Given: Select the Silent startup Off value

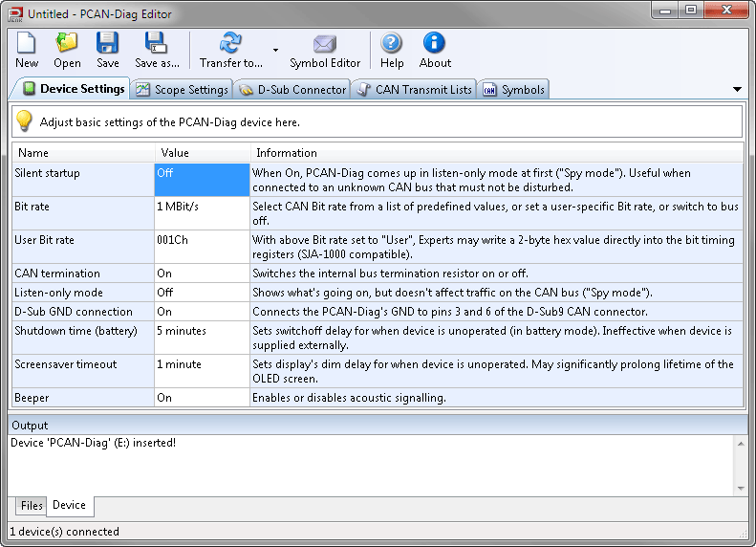Looking at the screenshot, I should 202,180.
